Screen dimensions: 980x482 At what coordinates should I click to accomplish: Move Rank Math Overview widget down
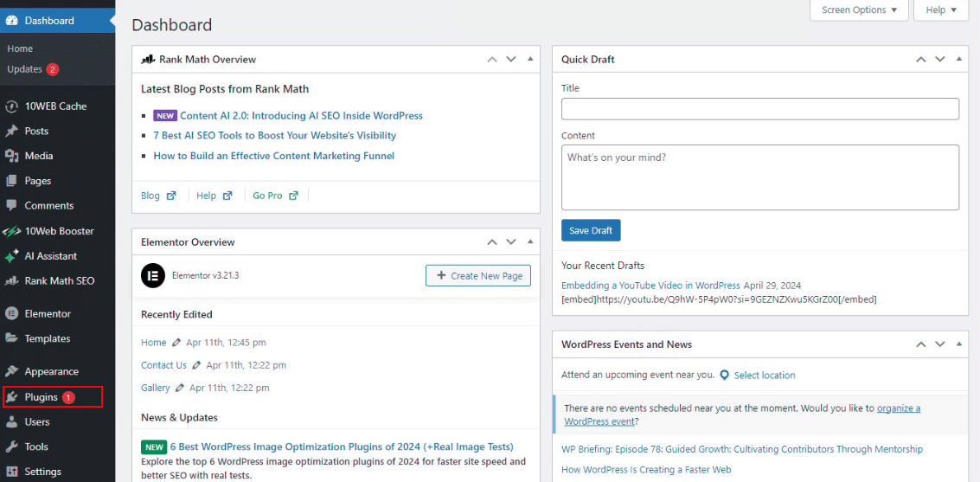(x=511, y=60)
